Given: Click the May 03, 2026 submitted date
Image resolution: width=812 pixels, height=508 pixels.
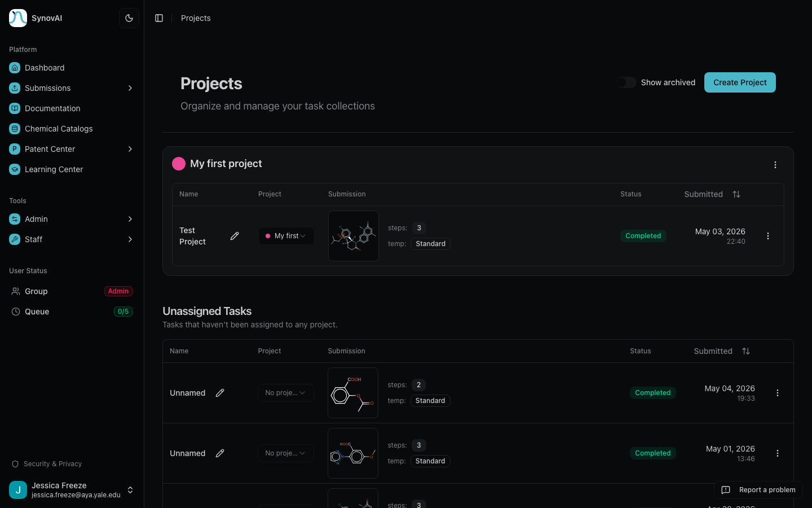Looking at the screenshot, I should (720, 231).
